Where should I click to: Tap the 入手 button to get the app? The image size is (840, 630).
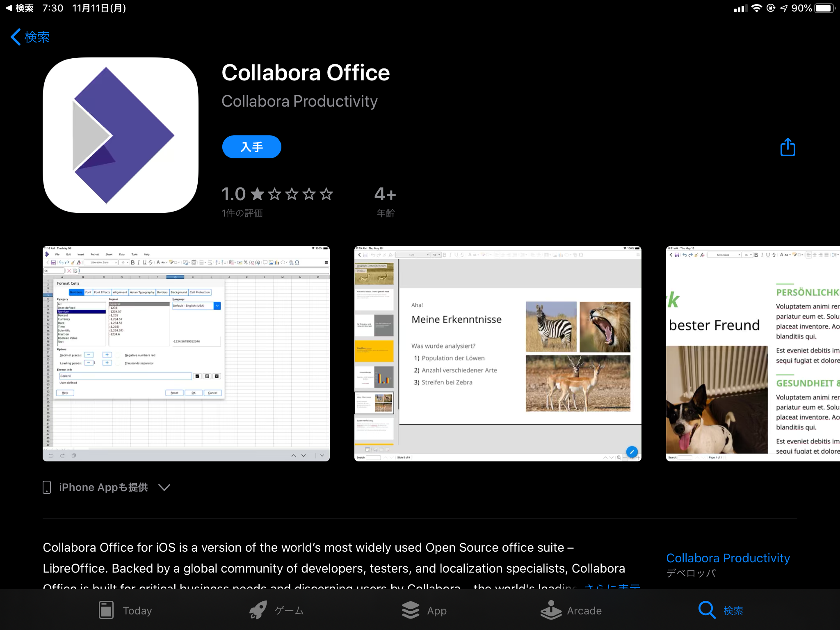tap(251, 146)
